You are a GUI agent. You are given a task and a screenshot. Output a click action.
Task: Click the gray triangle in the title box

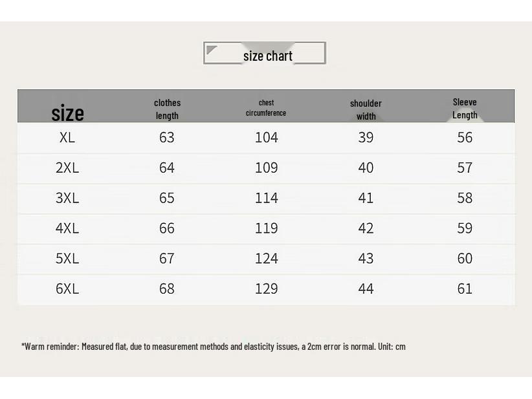pos(211,50)
